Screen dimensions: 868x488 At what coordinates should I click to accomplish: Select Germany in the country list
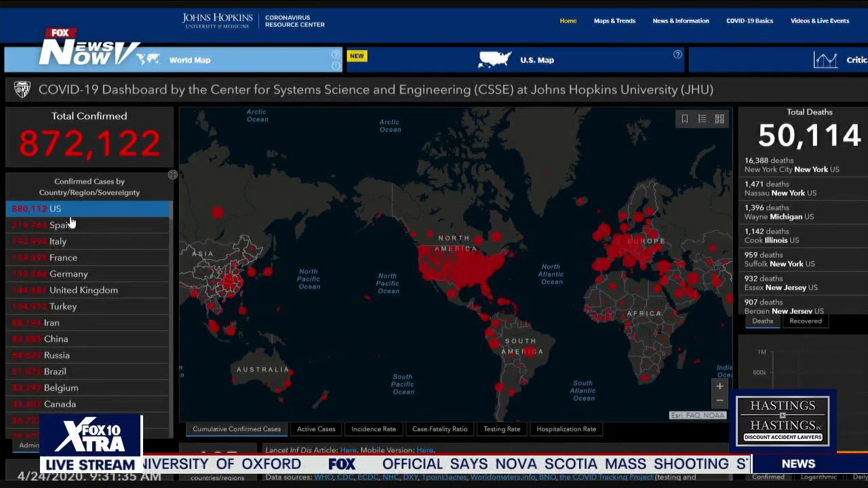[x=87, y=274]
